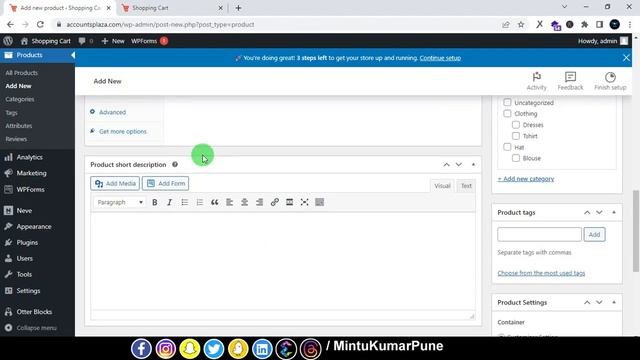Click the page vertical scrollbar
Image resolution: width=640 pixels, height=360 pixels.
pos(636,231)
